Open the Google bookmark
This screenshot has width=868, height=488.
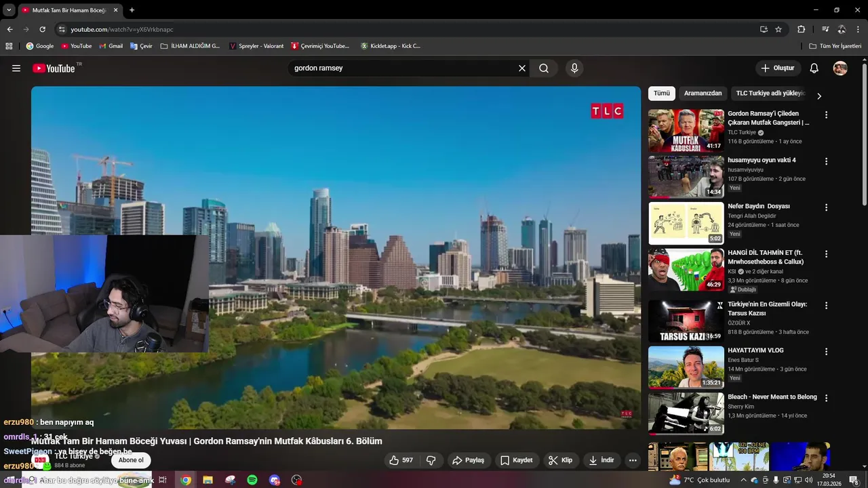(40, 46)
